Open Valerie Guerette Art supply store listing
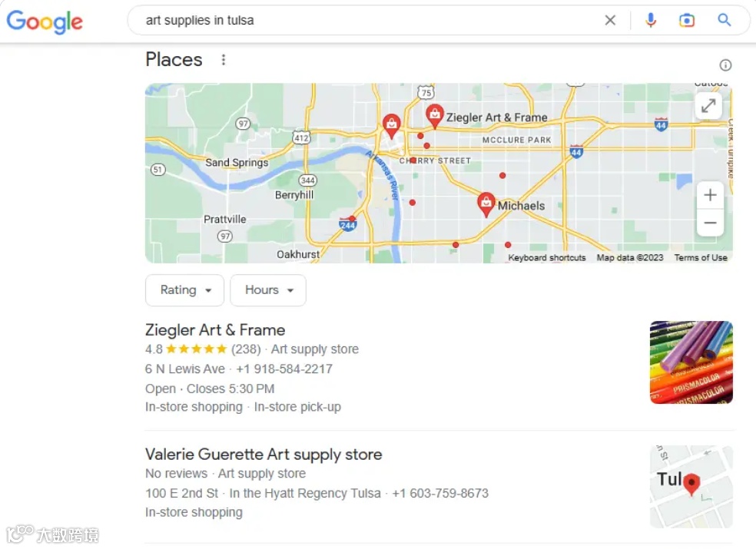 (x=264, y=455)
